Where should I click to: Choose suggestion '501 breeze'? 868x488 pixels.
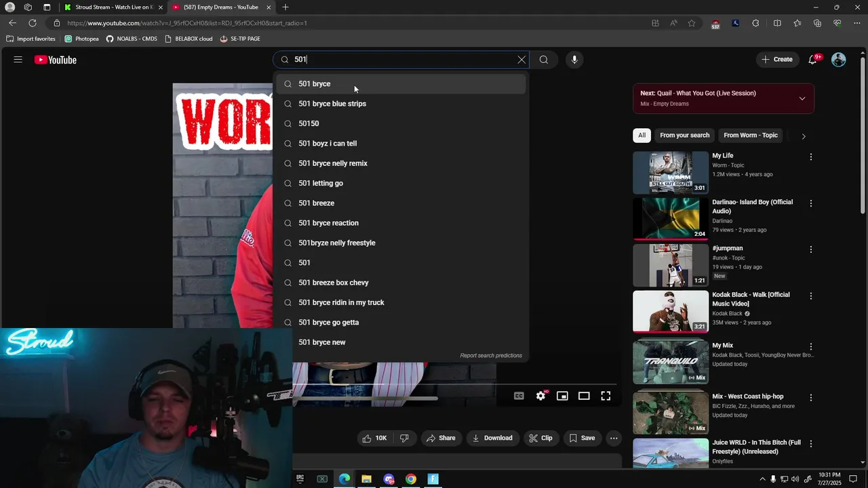pyautogui.click(x=401, y=203)
